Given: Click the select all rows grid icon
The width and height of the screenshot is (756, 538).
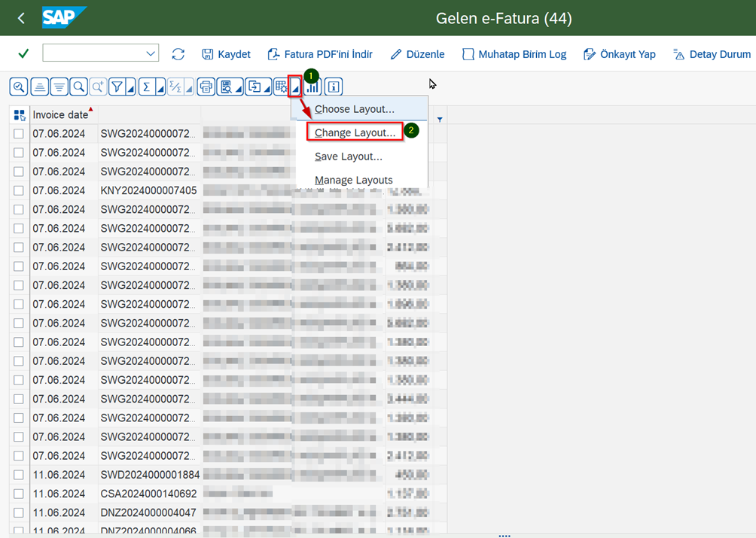Looking at the screenshot, I should point(20,115).
